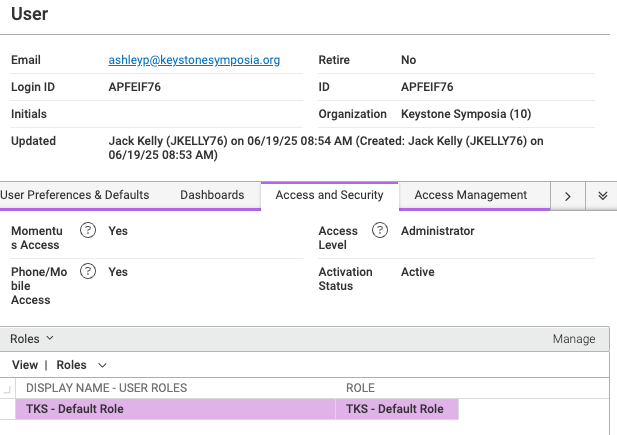Switch to User Preferences & Defaults tab

75,195
